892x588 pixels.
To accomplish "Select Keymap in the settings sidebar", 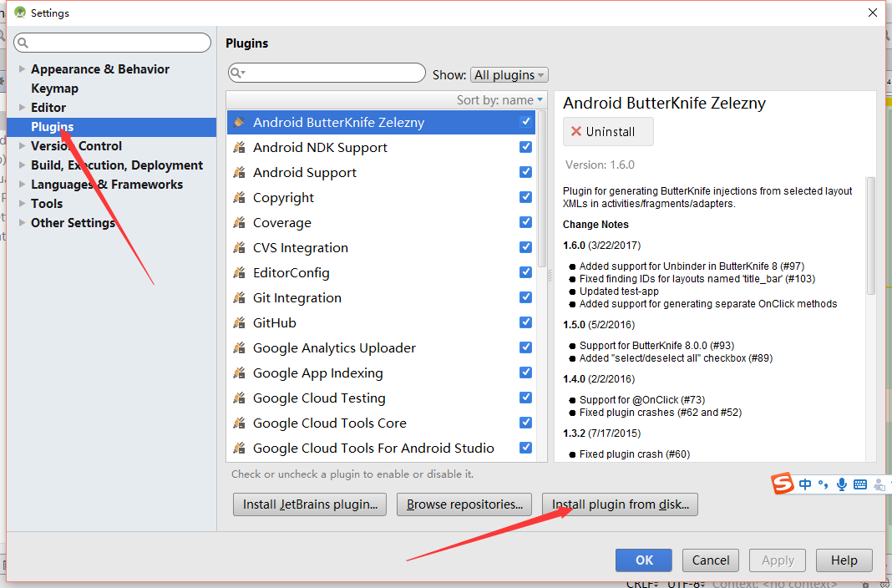I will click(x=54, y=89).
